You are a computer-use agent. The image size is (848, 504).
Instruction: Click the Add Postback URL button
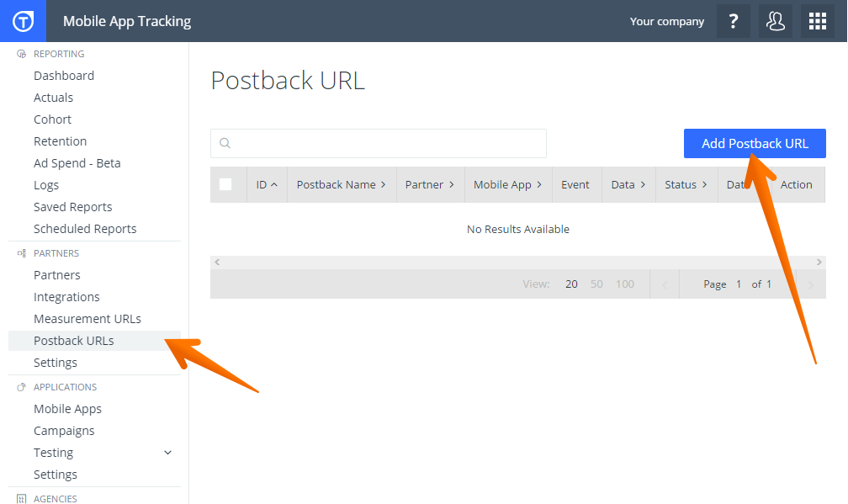pos(754,143)
